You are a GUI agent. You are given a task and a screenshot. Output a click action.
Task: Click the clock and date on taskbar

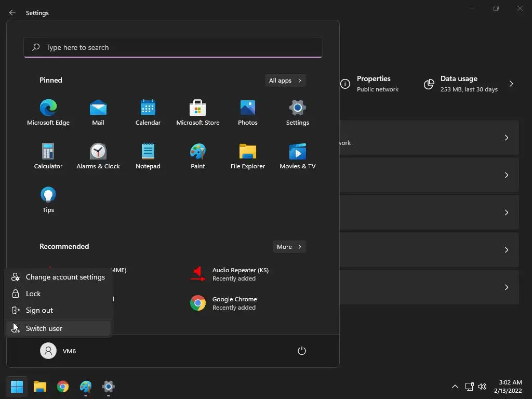coord(508,387)
